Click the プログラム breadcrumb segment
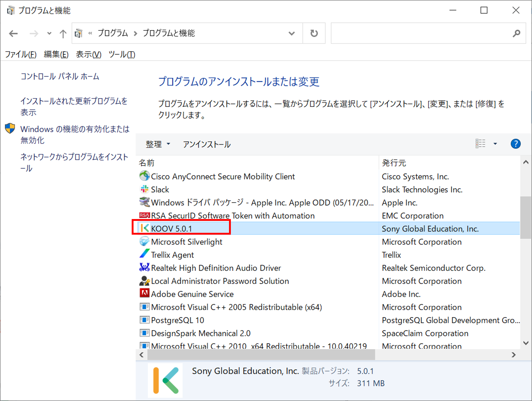This screenshot has width=532, height=401. click(113, 33)
